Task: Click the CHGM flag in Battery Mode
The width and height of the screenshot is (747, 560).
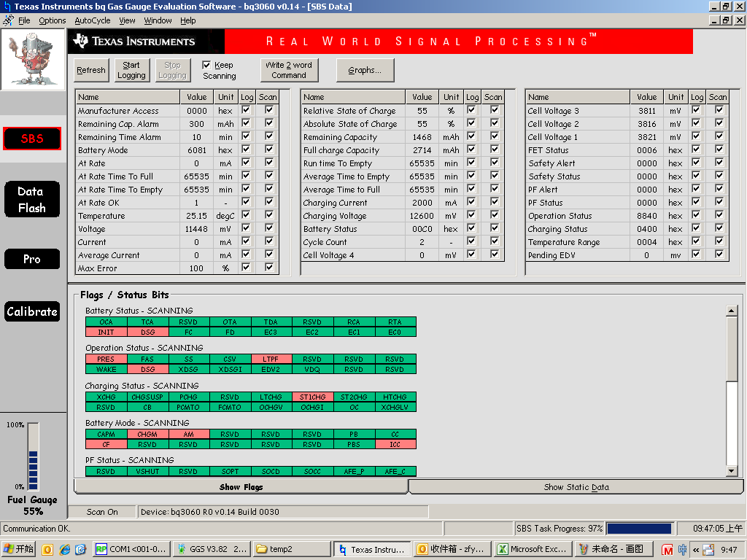Action: [x=147, y=435]
